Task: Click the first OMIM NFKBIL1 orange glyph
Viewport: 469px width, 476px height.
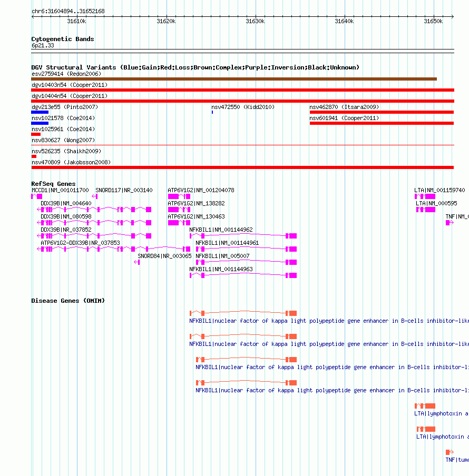Action: pos(243,313)
